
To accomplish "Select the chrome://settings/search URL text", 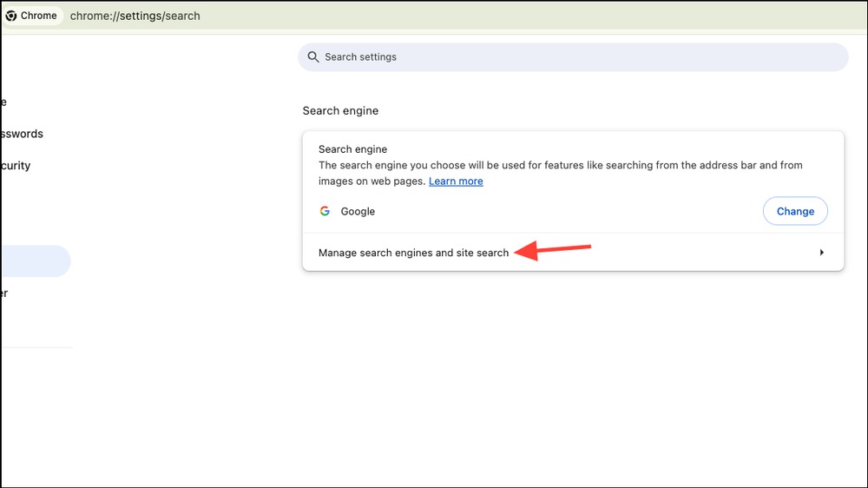I will click(x=135, y=16).
